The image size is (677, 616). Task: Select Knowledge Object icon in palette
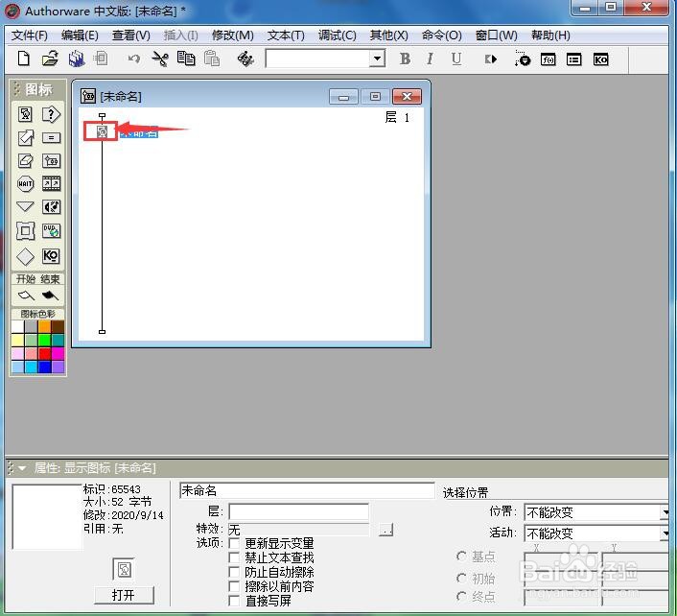click(x=51, y=256)
